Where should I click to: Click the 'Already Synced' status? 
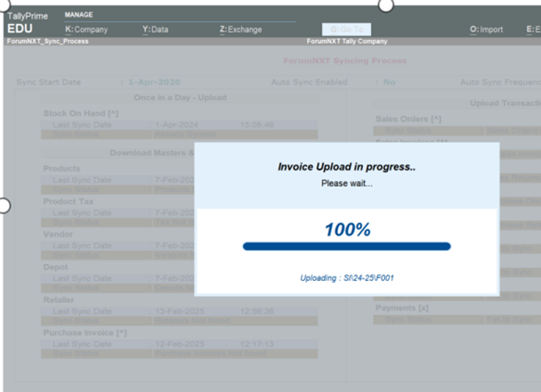point(185,134)
